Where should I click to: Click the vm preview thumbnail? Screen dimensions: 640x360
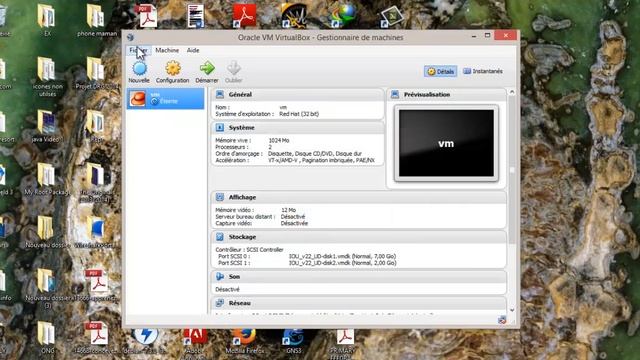[446, 143]
